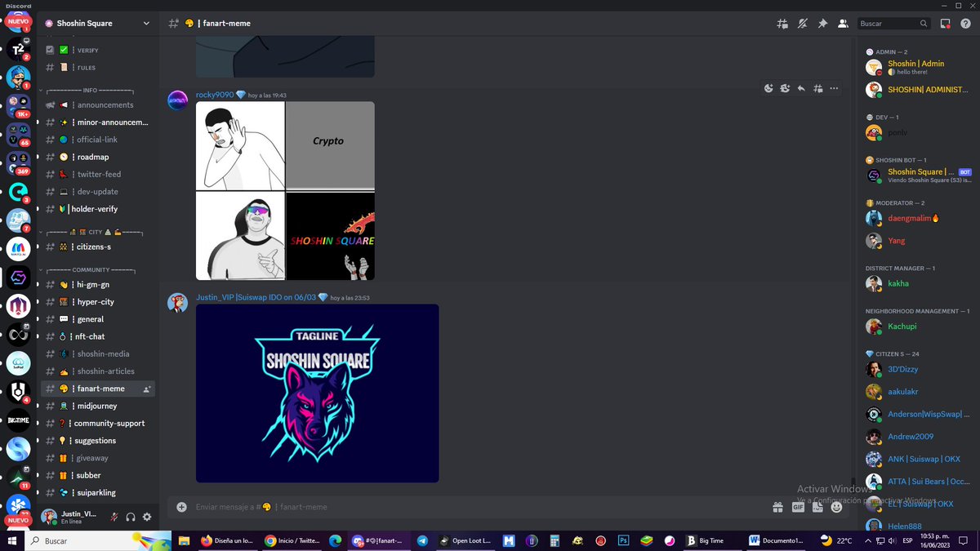Collapse the COMMUNITY channel category
Viewport: 980px width, 551px height.
point(90,269)
